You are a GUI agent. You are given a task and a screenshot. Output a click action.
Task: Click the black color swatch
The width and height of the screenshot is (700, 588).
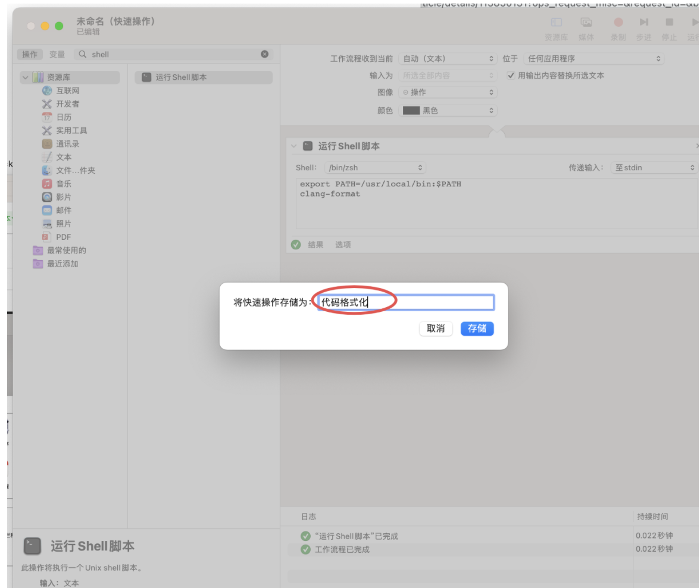pyautogui.click(x=411, y=110)
